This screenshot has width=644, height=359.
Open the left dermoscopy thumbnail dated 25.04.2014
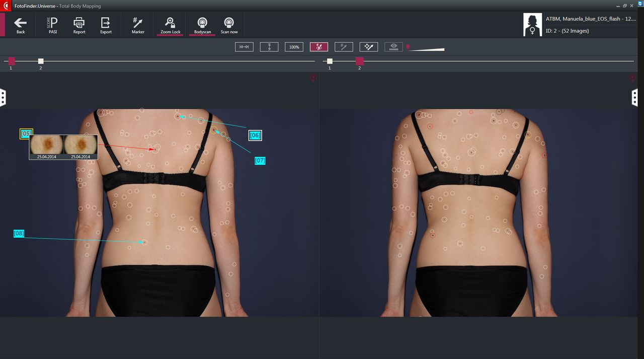(46, 145)
